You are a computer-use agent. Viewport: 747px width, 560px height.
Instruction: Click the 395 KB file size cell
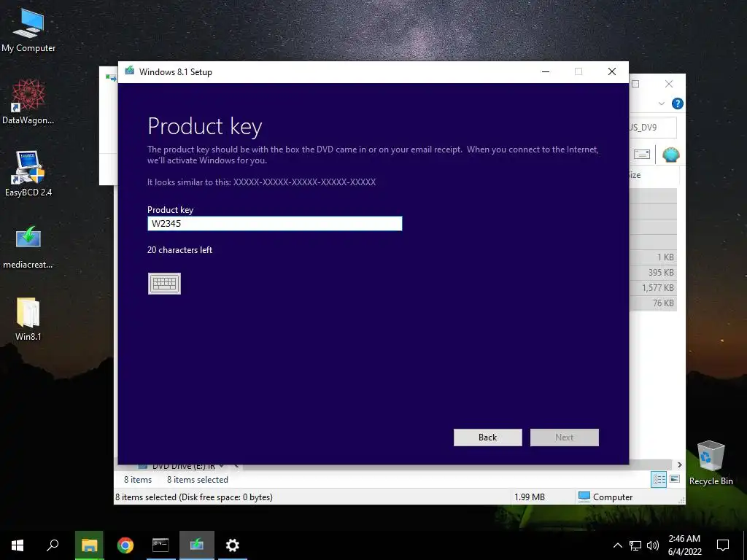pos(661,273)
